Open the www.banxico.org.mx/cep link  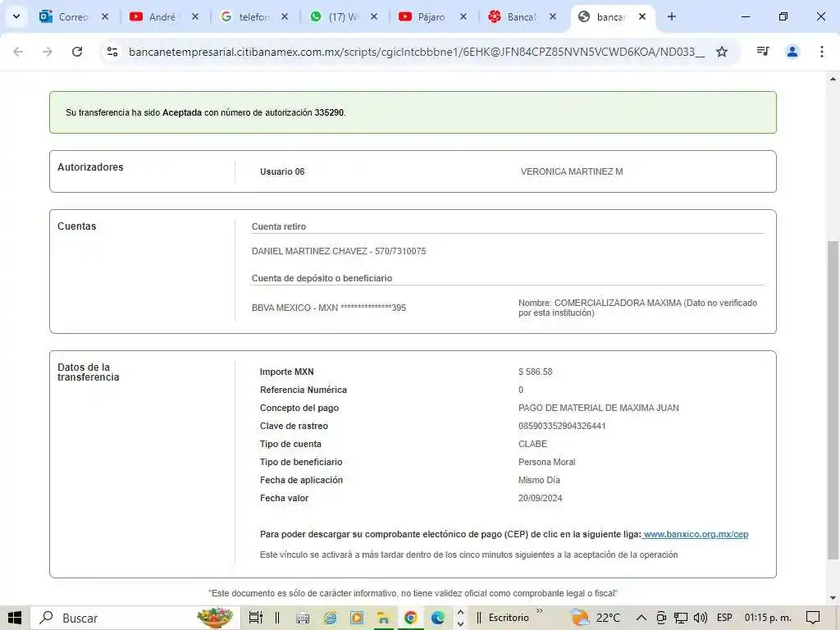pyautogui.click(x=696, y=534)
